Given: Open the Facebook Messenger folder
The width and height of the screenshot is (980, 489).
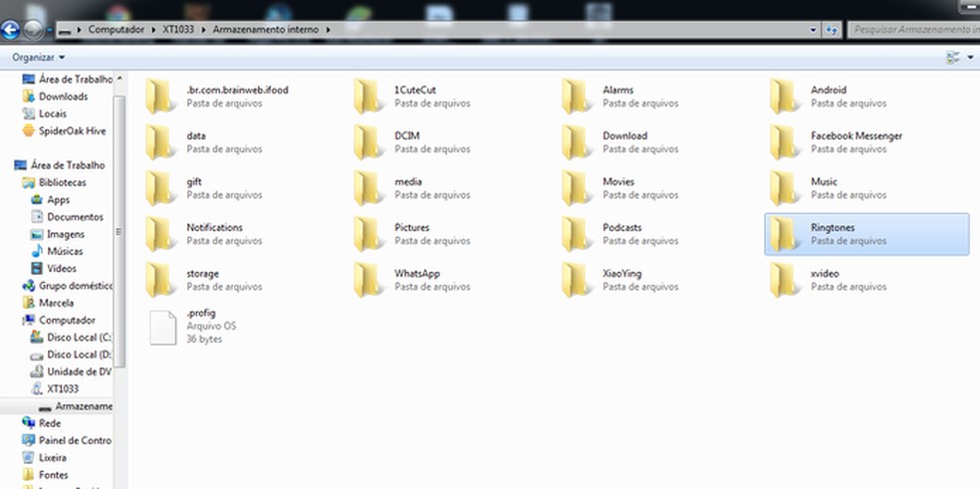Looking at the screenshot, I should tap(836, 142).
